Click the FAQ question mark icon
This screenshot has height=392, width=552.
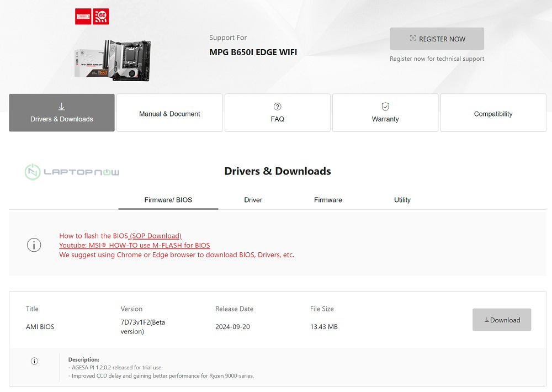point(278,107)
